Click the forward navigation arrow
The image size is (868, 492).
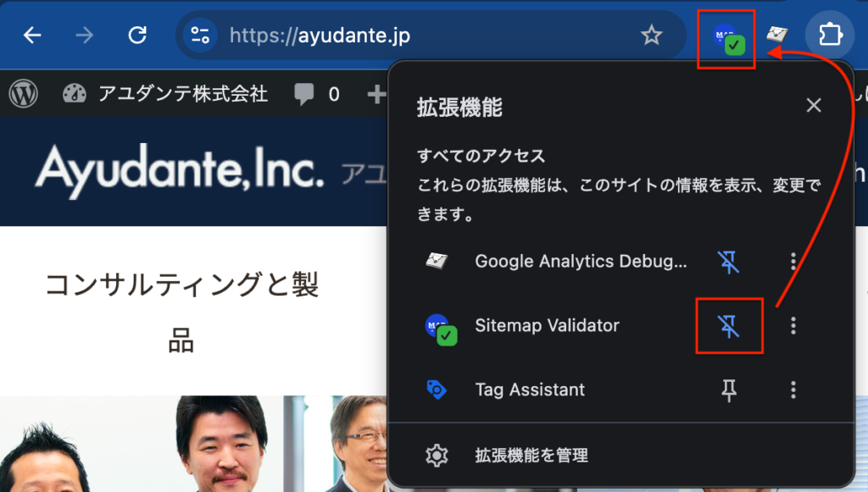[84, 36]
